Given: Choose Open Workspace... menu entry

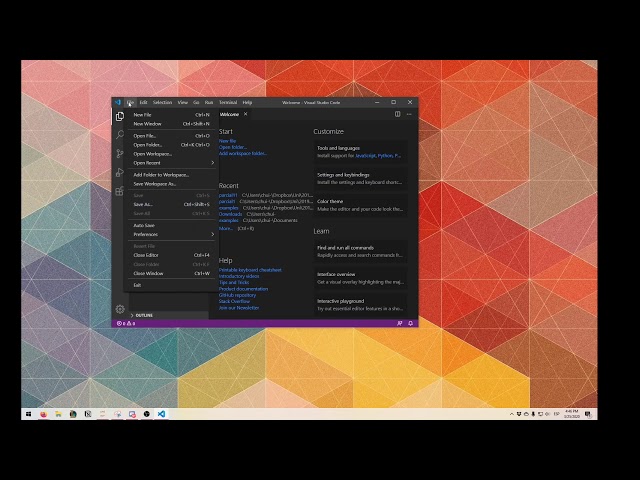Looking at the screenshot, I should coord(171,154).
